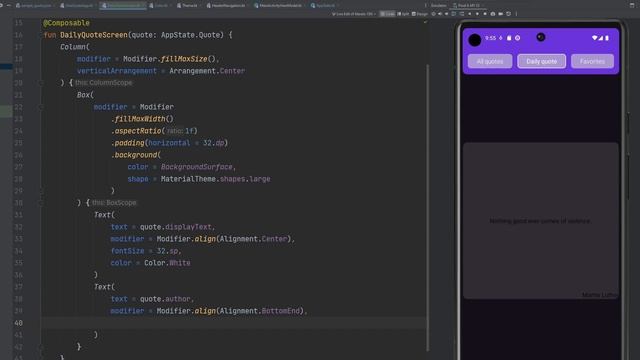The width and height of the screenshot is (640, 360).
Task: Rotate the emulator left
Action: pos(453,14)
